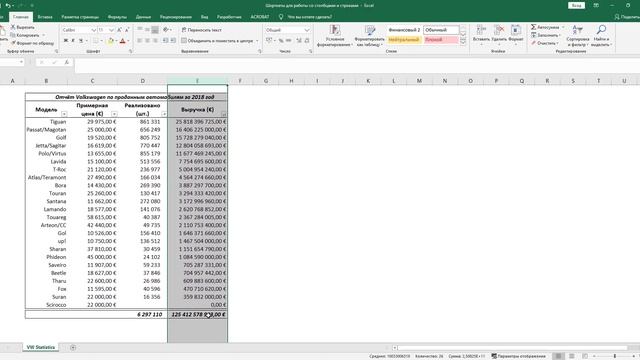Screen dimensions: 640x360
Task: Click into the formula bar
Action: [357, 65]
